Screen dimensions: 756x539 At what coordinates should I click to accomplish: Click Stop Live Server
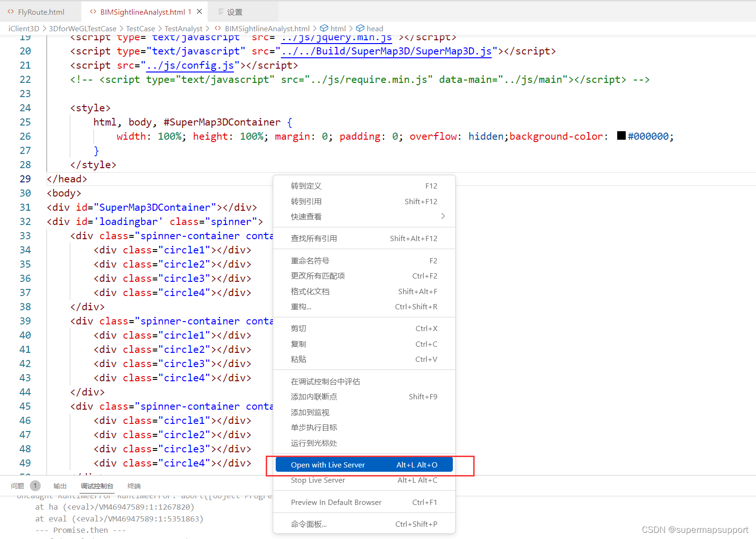pos(364,480)
